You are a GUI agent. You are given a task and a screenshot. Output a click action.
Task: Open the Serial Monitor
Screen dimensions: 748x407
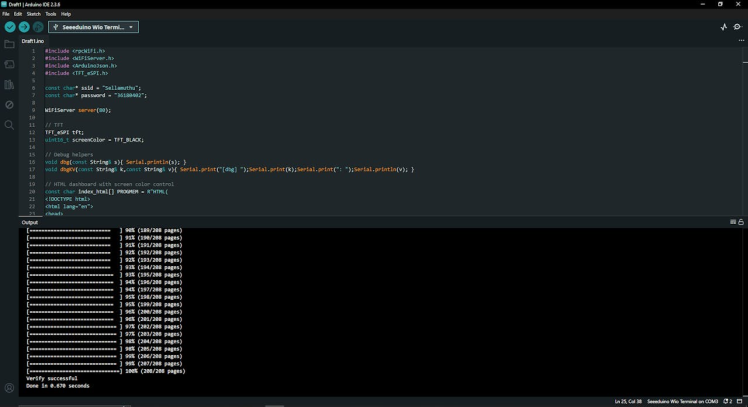(738, 27)
